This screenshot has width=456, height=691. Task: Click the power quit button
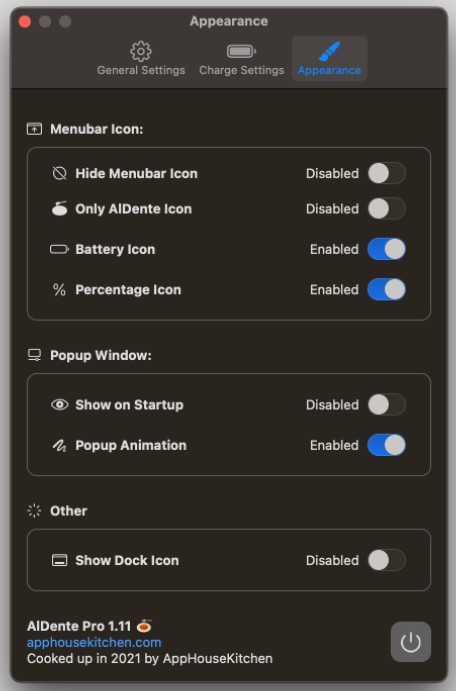[411, 642]
